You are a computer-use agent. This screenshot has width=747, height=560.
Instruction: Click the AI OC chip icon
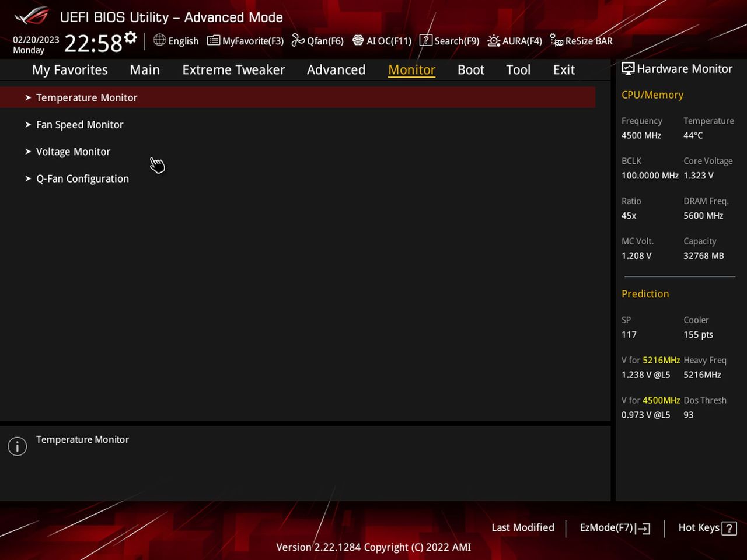point(358,40)
